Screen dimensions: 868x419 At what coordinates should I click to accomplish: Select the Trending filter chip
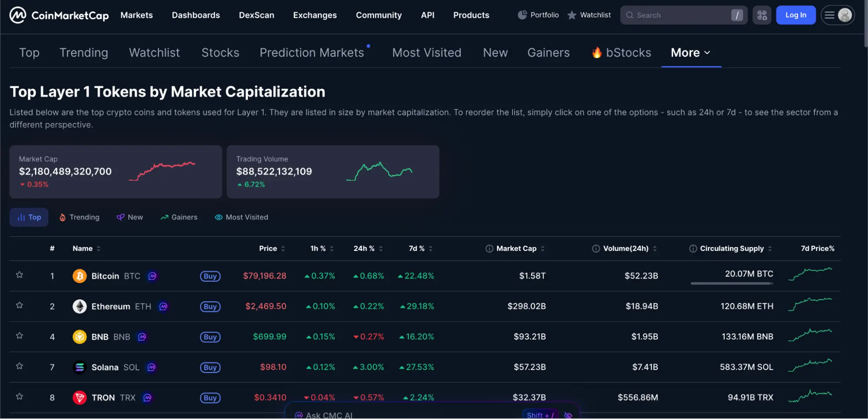[x=79, y=217]
